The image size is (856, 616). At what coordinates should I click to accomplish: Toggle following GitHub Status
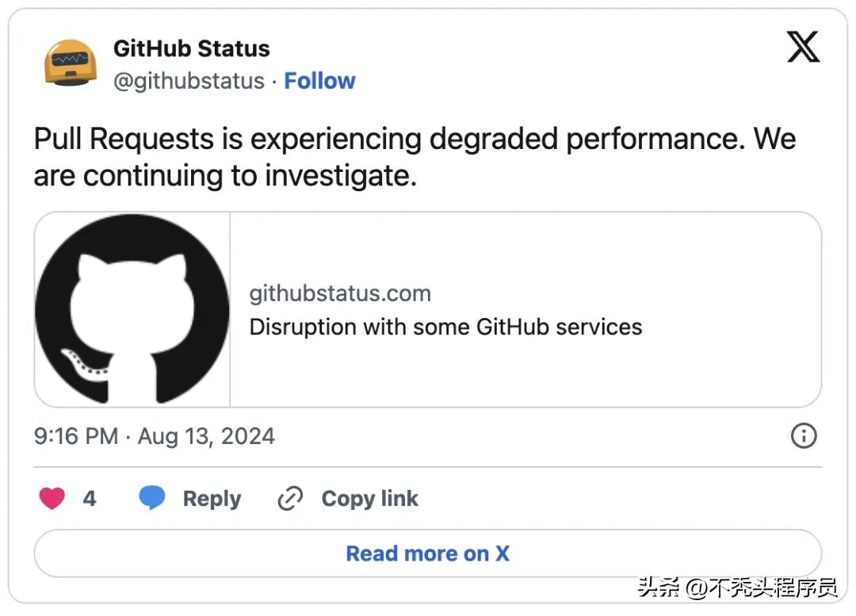320,80
